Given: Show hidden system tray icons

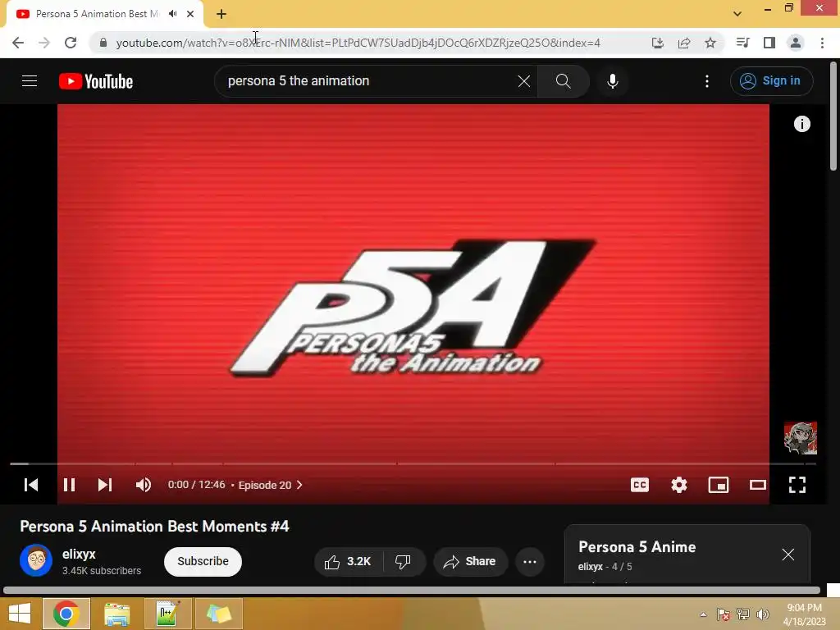Looking at the screenshot, I should (703, 614).
